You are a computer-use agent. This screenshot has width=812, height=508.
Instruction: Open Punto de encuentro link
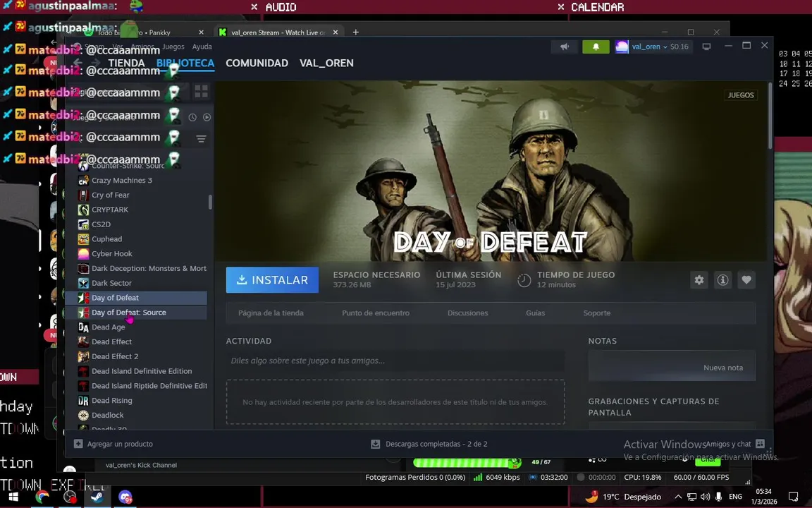coord(376,313)
